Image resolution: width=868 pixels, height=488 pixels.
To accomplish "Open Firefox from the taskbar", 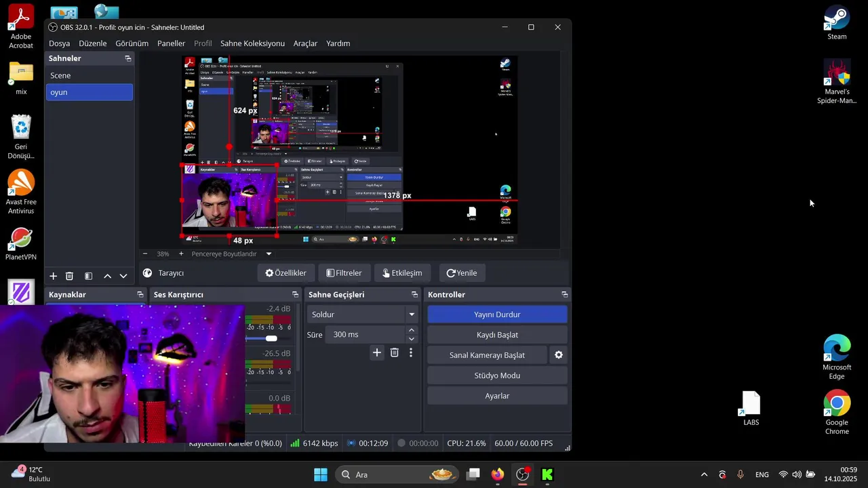I will (498, 474).
